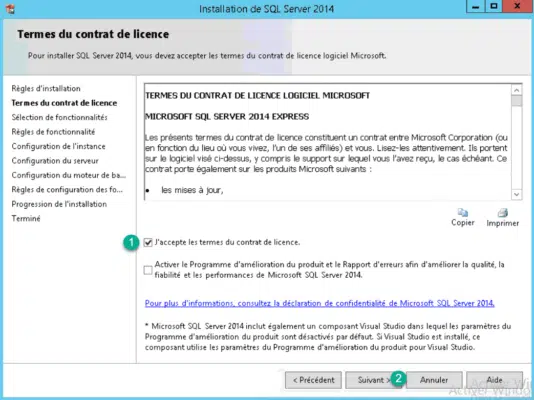Minimize the installation window

475,7
